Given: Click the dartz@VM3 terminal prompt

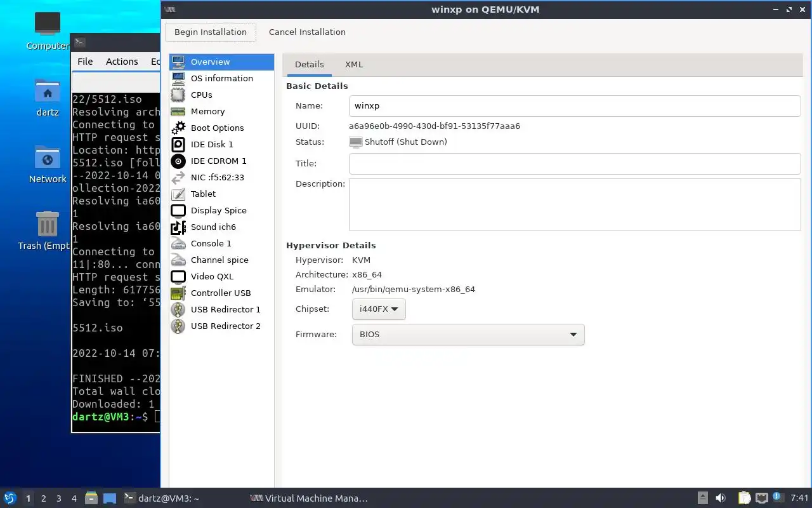Looking at the screenshot, I should pyautogui.click(x=110, y=417).
